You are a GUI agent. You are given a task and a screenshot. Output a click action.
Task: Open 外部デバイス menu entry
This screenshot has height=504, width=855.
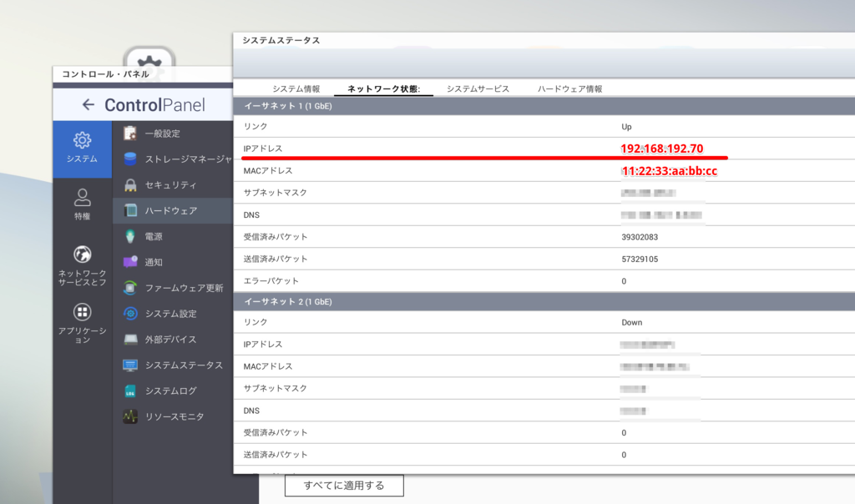tap(172, 340)
